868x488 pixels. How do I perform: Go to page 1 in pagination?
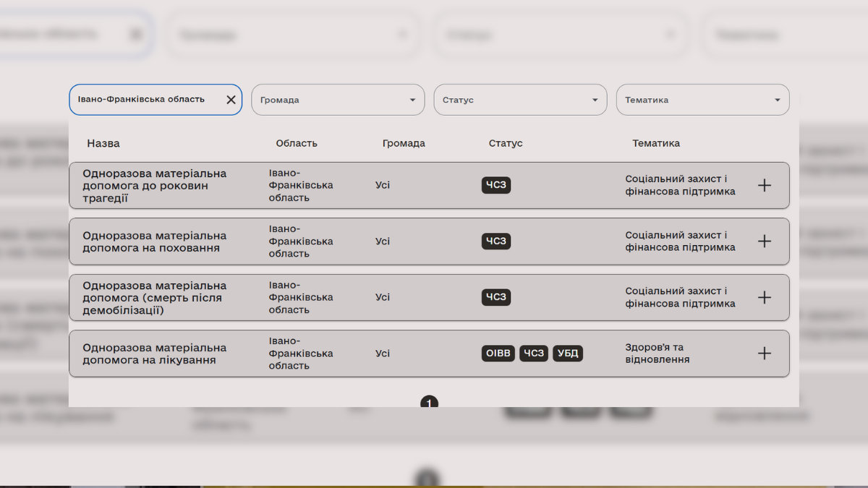point(429,402)
